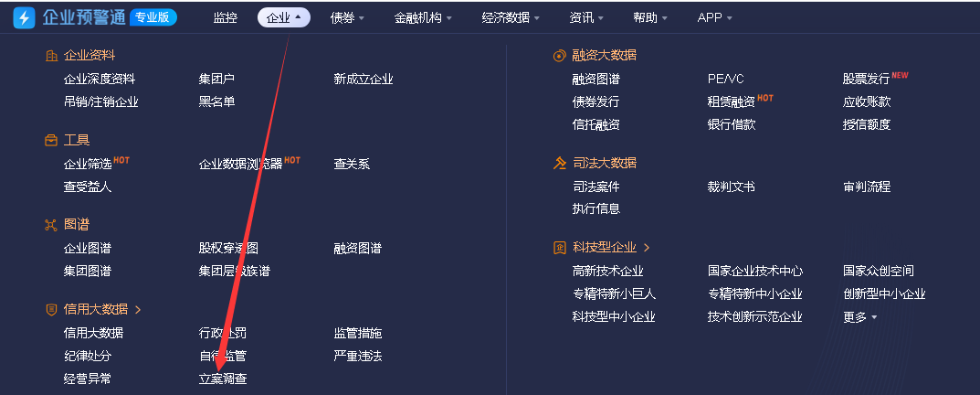Open the 金融机构 dropdown menu

(423, 18)
